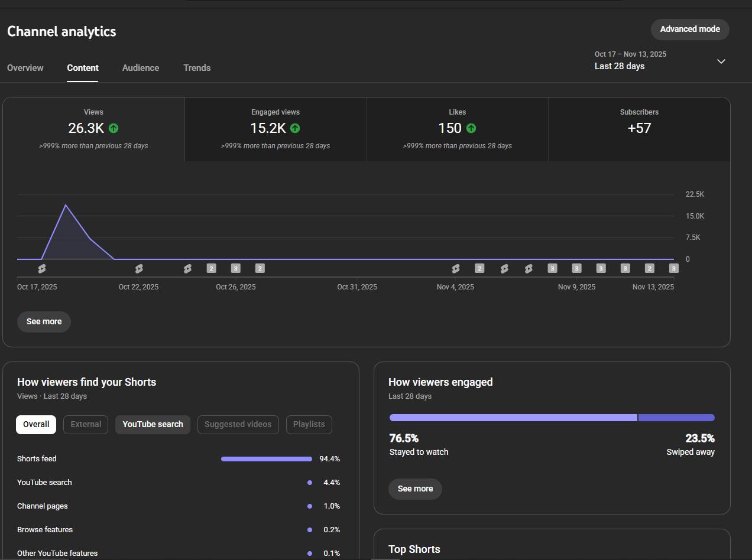Open Advanced mode
Image resolution: width=752 pixels, height=560 pixels.
tap(690, 29)
